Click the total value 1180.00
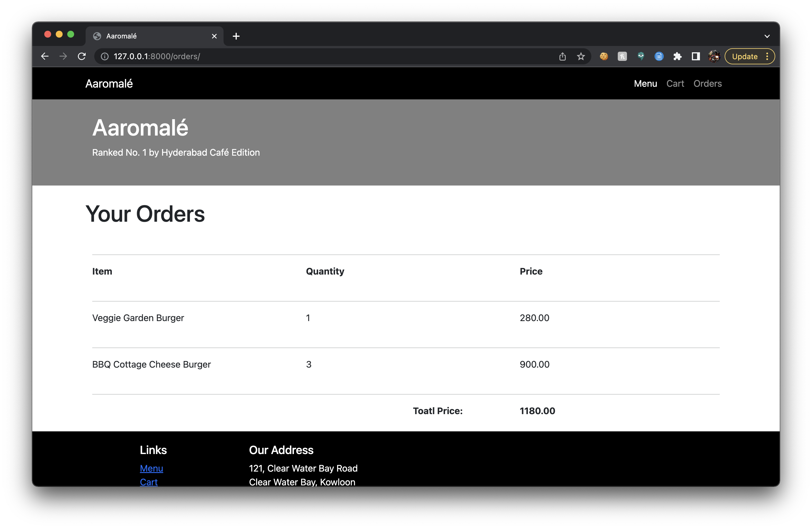Image resolution: width=812 pixels, height=529 pixels. click(537, 411)
